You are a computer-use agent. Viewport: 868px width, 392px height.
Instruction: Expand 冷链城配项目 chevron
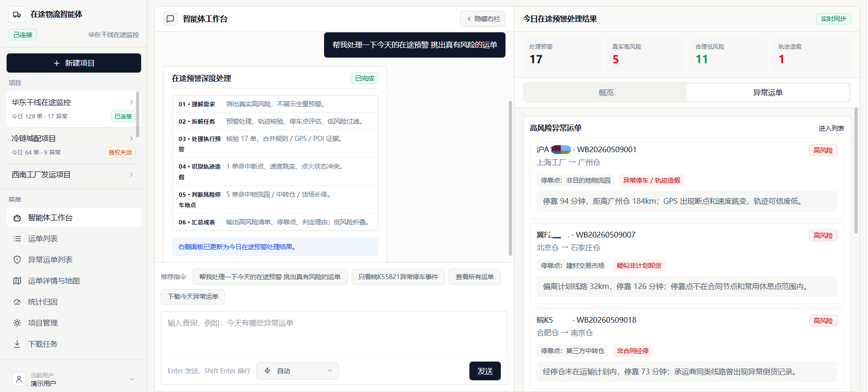click(131, 138)
